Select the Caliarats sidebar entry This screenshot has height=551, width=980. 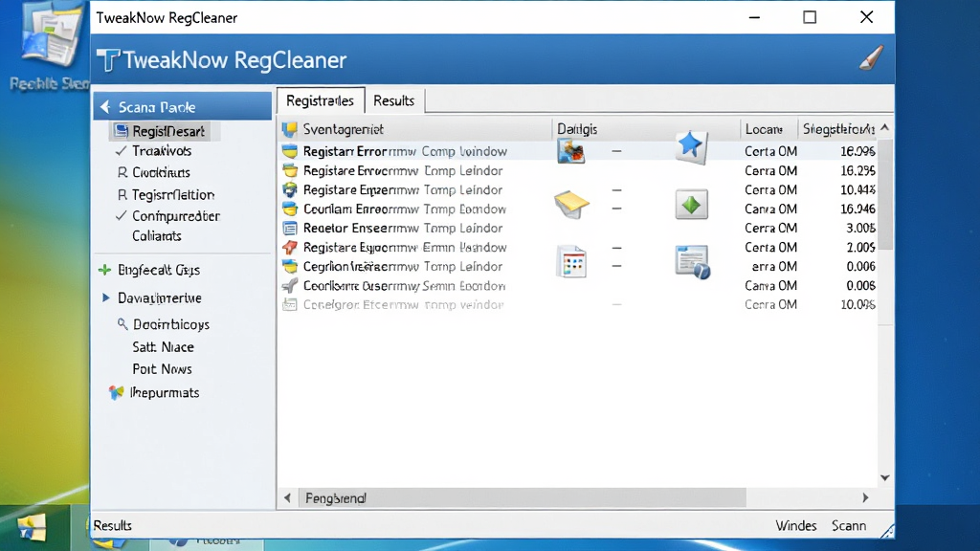pos(157,236)
